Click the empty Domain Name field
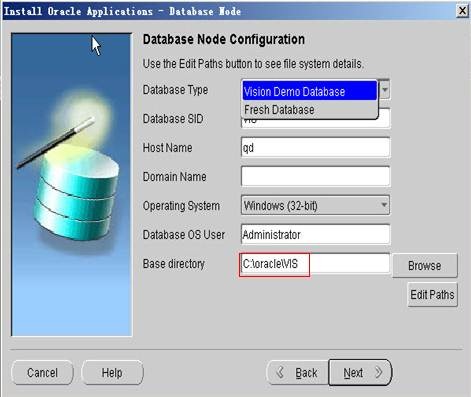The height and width of the screenshot is (397, 471). [315, 176]
